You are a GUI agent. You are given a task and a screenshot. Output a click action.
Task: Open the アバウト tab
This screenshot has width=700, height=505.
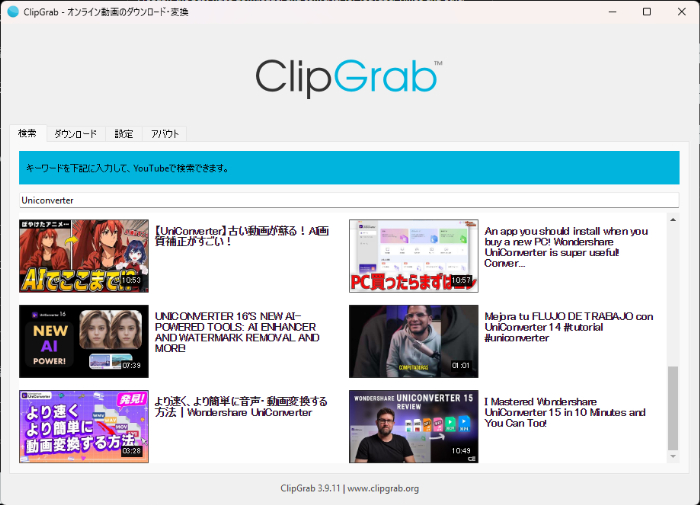coord(164,134)
